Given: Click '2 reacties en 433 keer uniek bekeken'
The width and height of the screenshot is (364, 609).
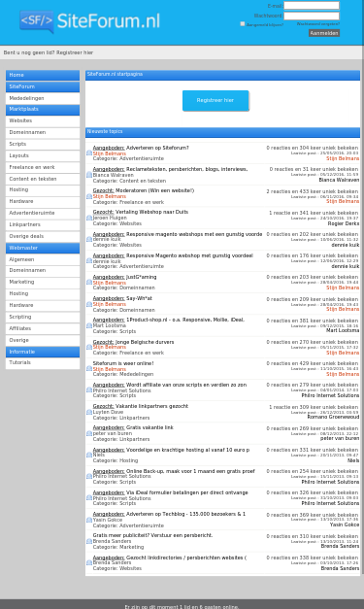Looking at the screenshot, I should pos(313,191).
